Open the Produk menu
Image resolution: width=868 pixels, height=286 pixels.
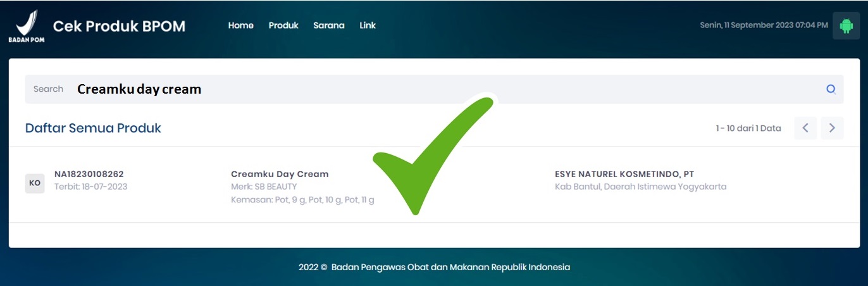click(283, 25)
